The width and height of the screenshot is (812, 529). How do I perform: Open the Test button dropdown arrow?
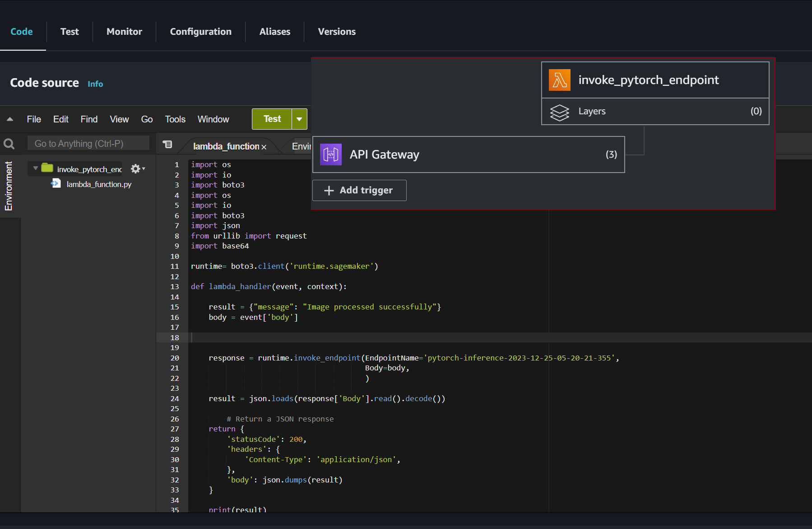299,119
